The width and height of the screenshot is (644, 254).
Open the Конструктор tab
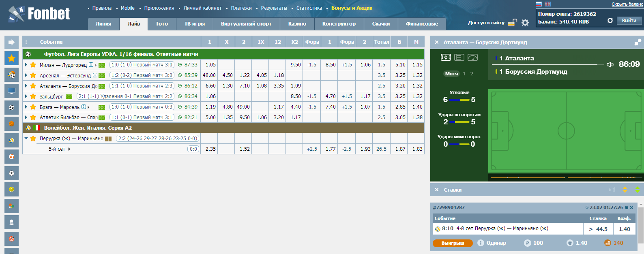click(339, 24)
